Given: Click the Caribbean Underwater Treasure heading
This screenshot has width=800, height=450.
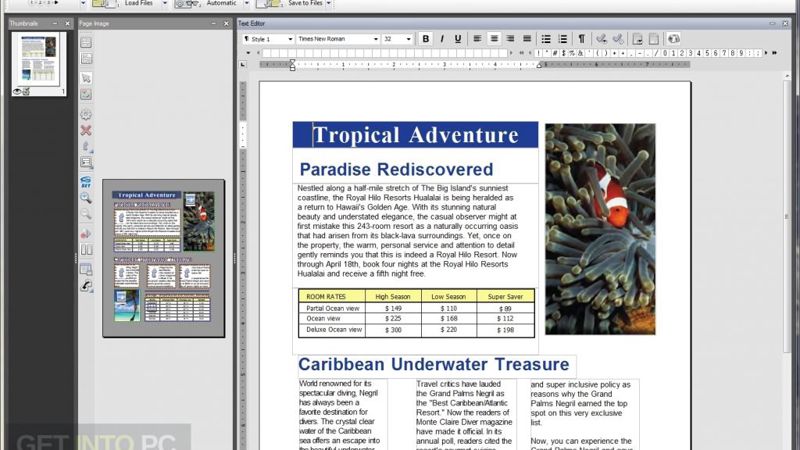Looking at the screenshot, I should coord(434,364).
